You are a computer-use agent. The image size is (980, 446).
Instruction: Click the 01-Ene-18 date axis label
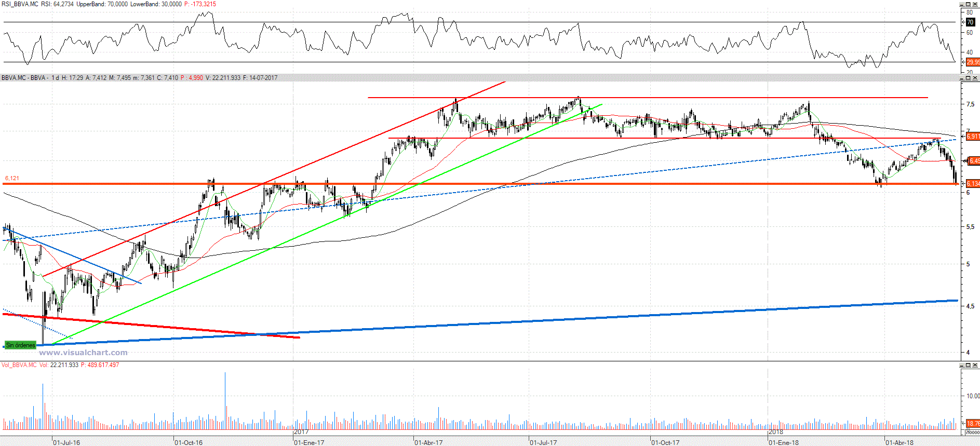pyautogui.click(x=784, y=442)
